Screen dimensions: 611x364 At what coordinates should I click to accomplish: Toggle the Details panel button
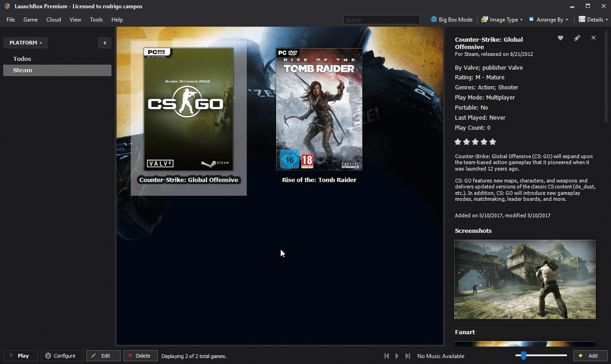(x=593, y=20)
